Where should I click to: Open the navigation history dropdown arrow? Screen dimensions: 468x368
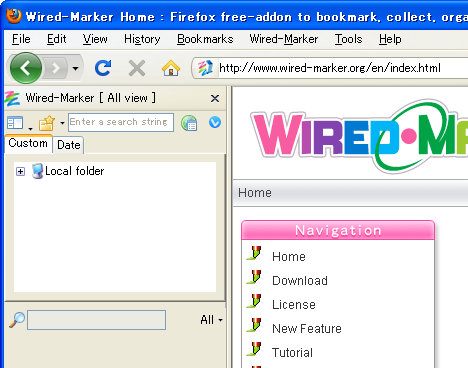[x=76, y=69]
